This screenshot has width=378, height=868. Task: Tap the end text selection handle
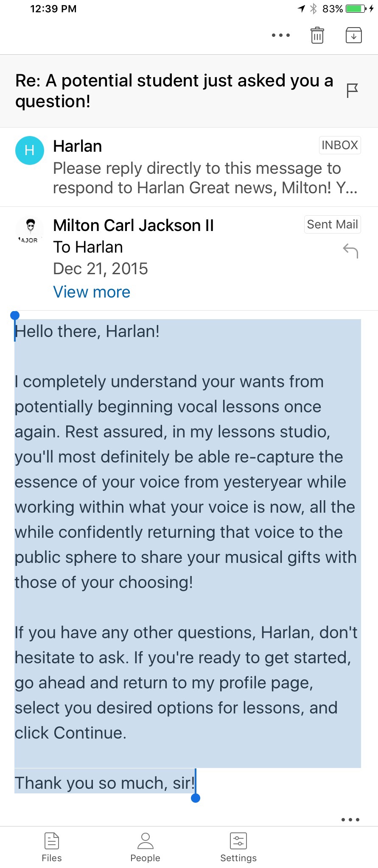coord(196,798)
